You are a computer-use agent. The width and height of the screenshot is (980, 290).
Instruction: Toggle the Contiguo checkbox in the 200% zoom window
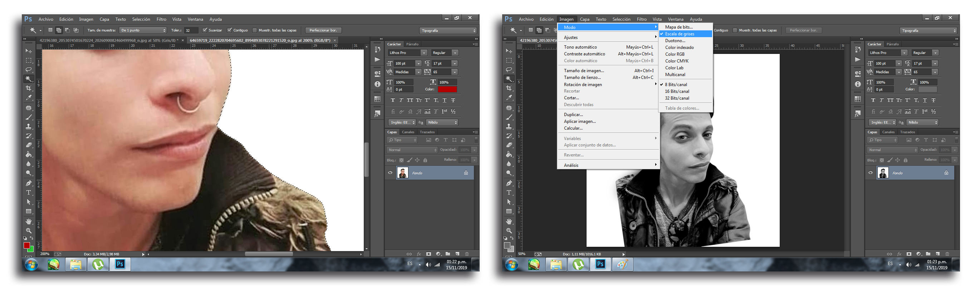(229, 30)
